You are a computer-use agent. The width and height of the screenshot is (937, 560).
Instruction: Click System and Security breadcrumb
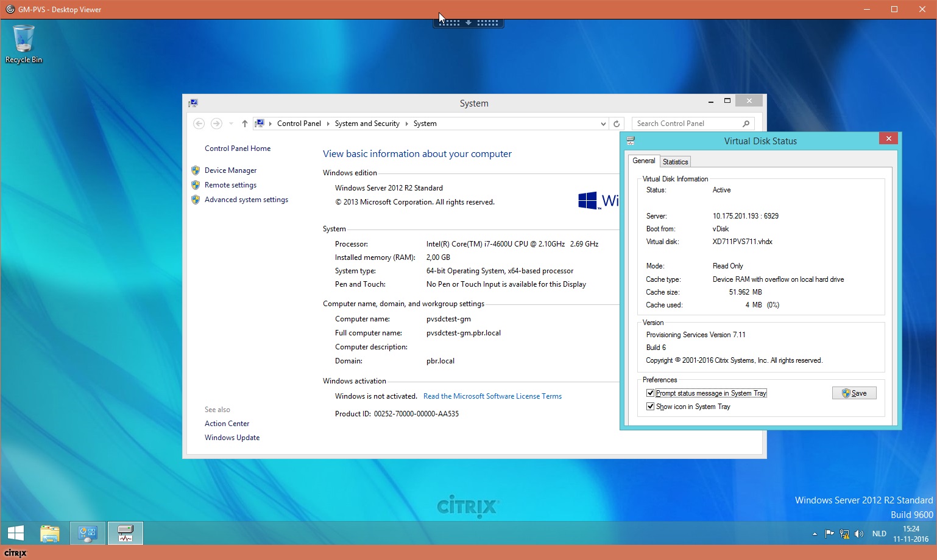367,124
